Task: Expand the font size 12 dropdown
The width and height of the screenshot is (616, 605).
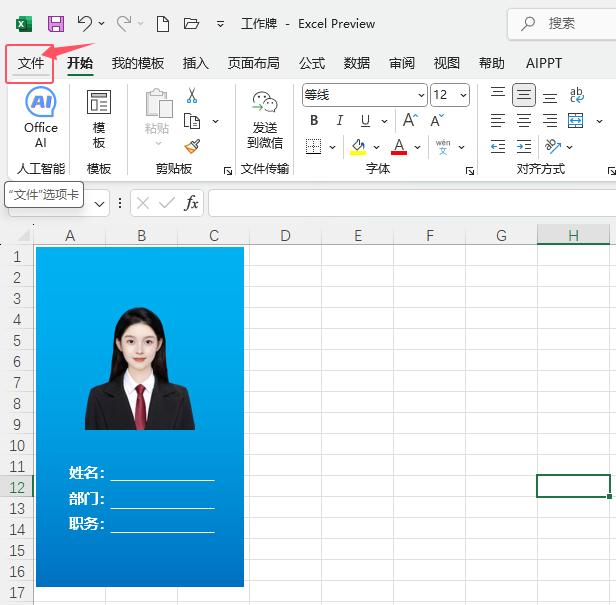Action: tap(463, 95)
